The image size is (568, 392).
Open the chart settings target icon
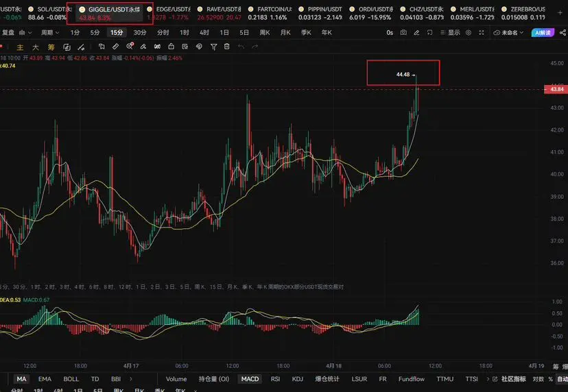(x=469, y=33)
